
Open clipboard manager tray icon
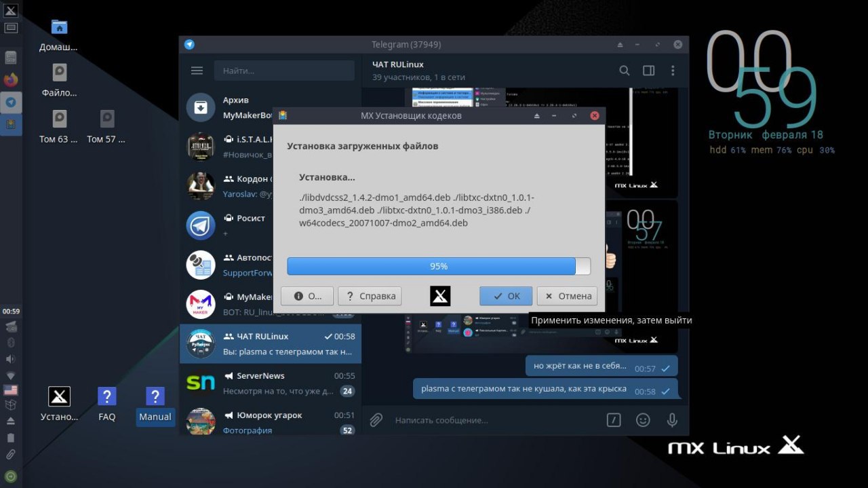click(11, 454)
